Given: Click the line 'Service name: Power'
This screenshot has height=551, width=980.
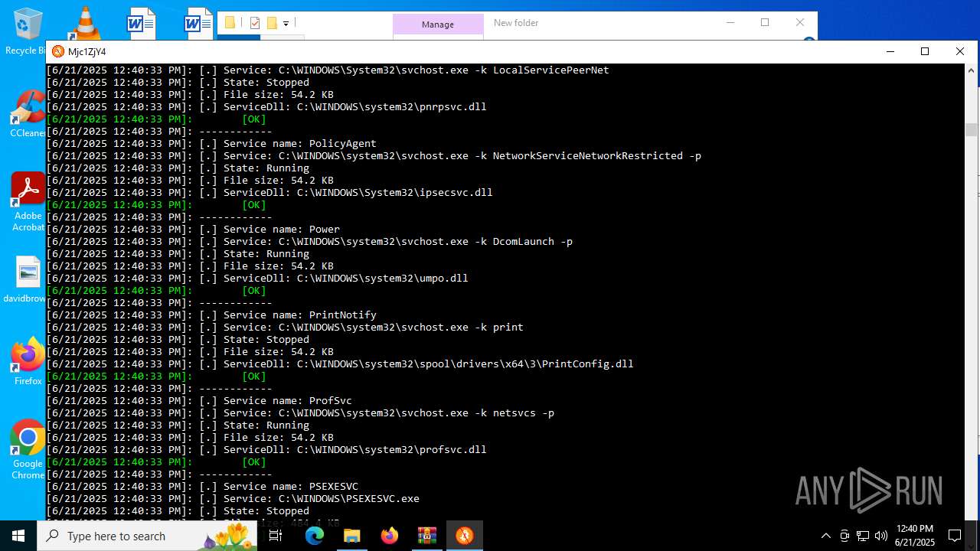Looking at the screenshot, I should pyautogui.click(x=193, y=229).
